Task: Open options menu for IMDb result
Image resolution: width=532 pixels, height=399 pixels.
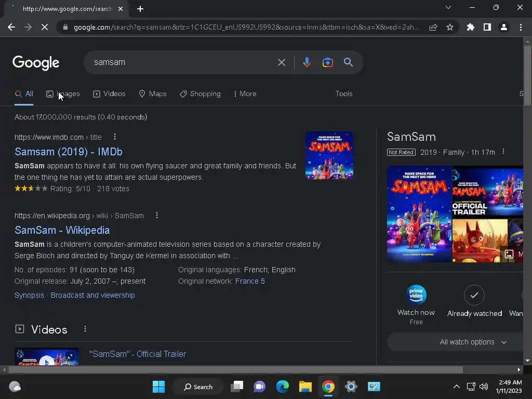Action: pyautogui.click(x=115, y=137)
